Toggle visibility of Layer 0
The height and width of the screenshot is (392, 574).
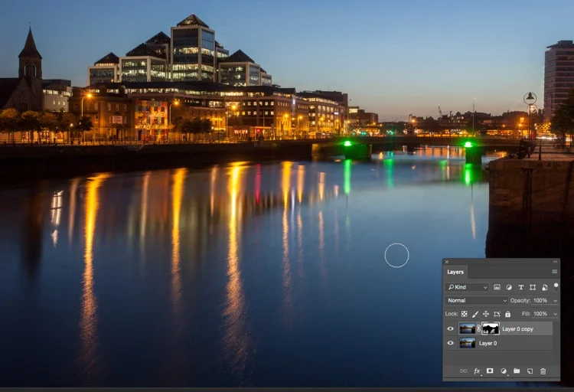pos(450,343)
